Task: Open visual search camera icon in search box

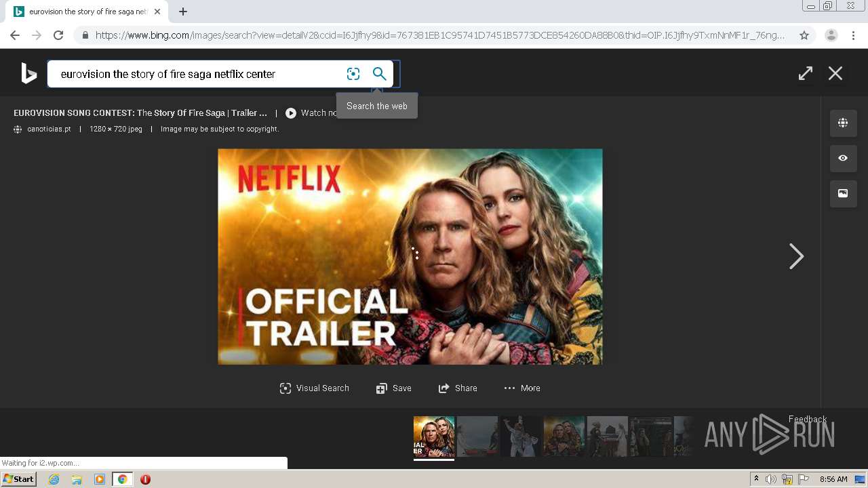Action: [353, 74]
